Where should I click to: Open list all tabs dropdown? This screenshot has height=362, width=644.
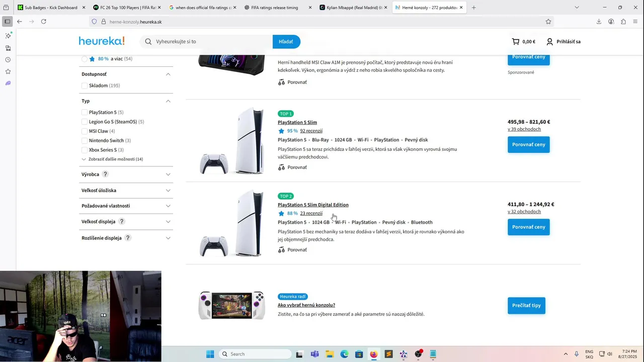(x=577, y=8)
